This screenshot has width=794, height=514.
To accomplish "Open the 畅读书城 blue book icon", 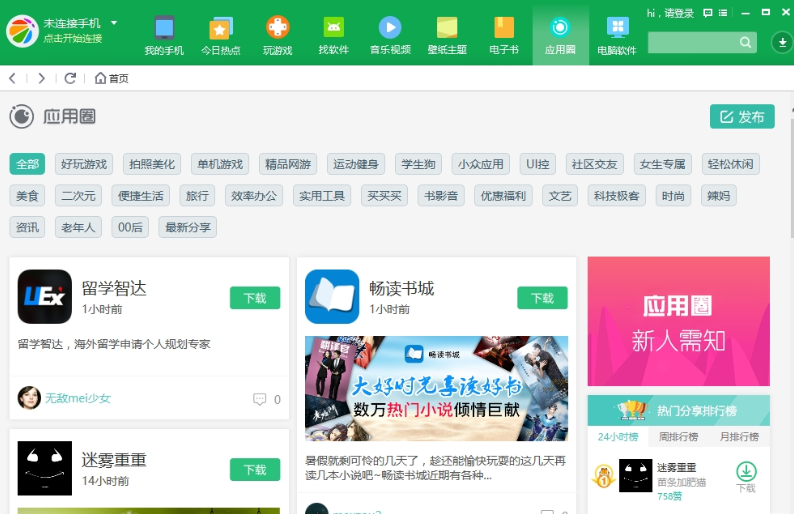I will click(x=332, y=297).
